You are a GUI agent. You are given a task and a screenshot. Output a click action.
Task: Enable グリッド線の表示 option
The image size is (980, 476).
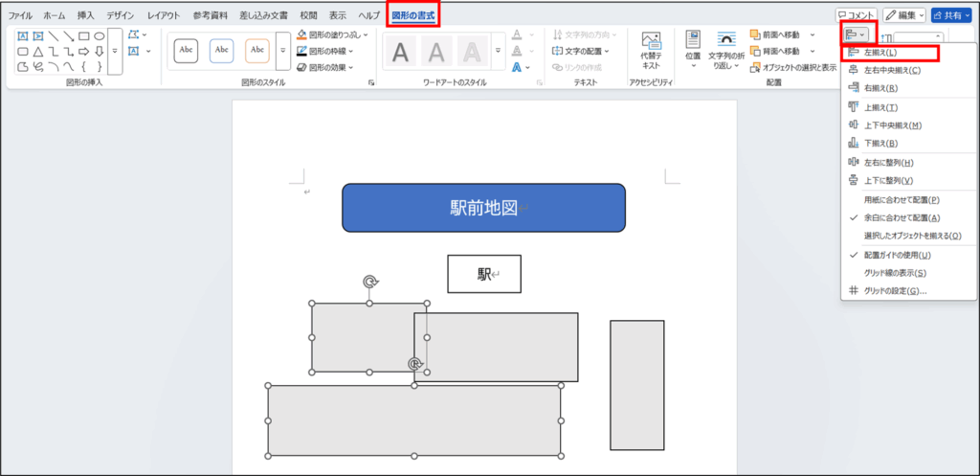click(x=894, y=273)
